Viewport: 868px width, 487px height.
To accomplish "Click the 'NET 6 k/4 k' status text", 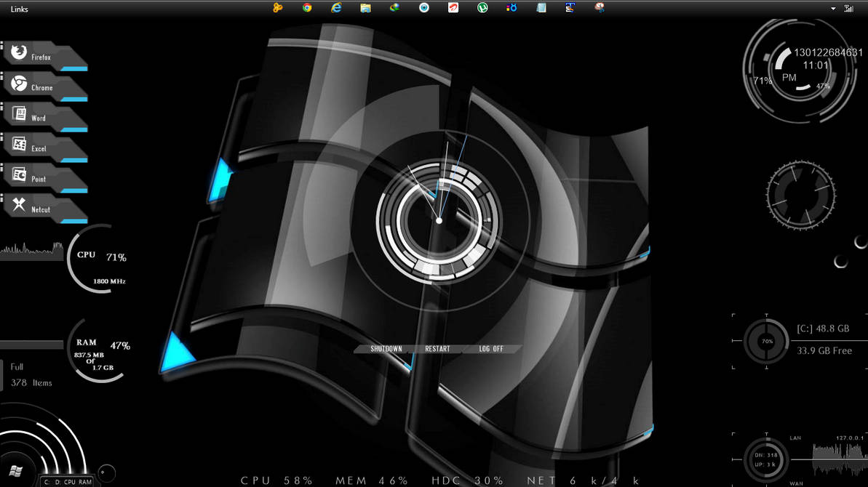I will click(x=584, y=480).
